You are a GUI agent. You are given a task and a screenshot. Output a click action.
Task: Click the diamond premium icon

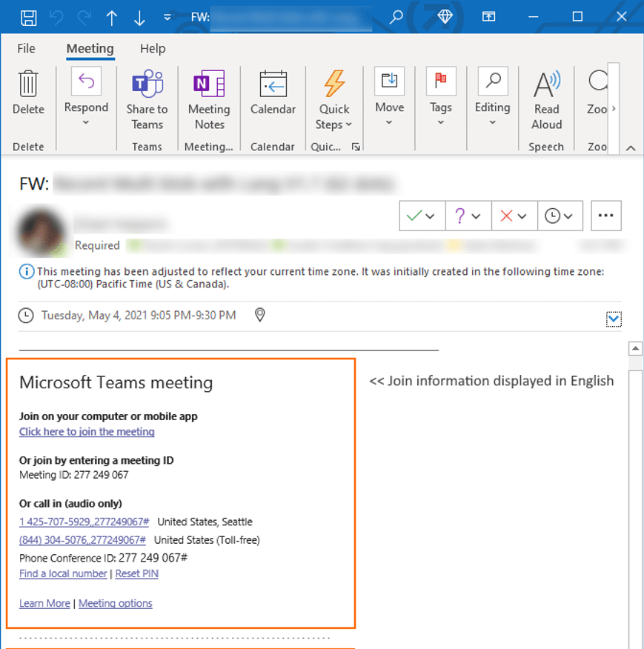pyautogui.click(x=445, y=16)
